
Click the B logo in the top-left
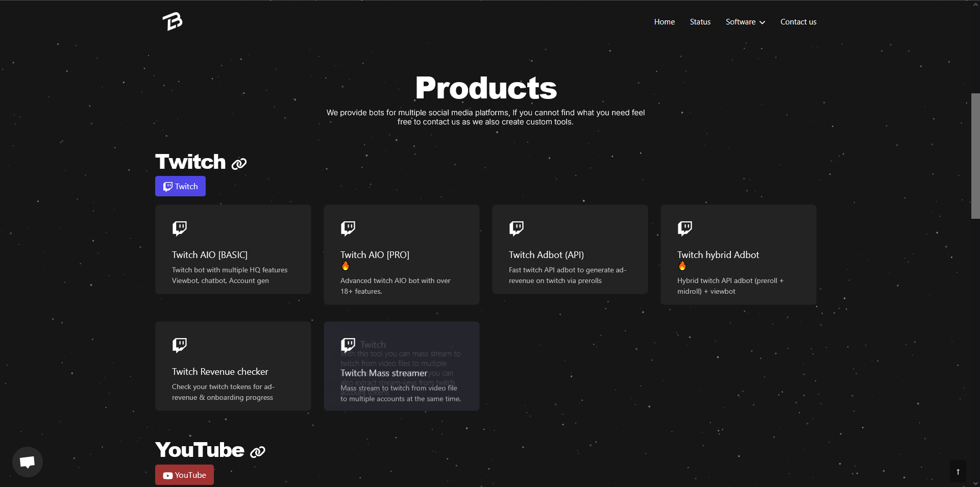[x=172, y=21]
